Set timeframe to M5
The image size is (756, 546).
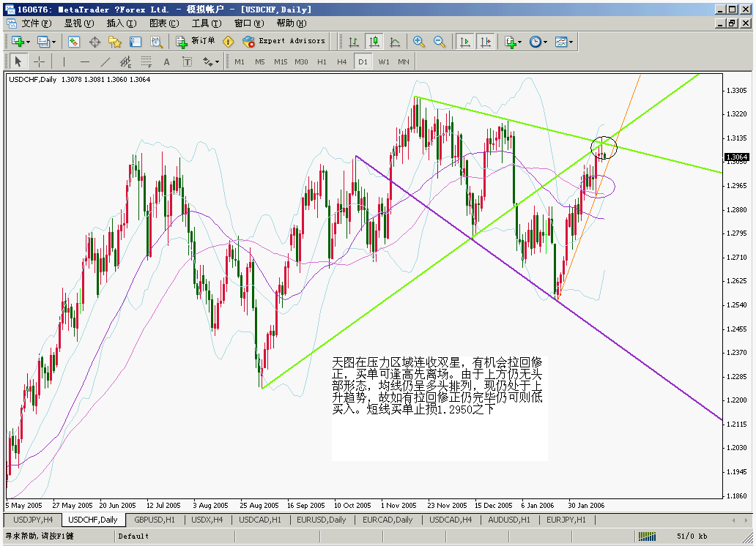click(260, 61)
